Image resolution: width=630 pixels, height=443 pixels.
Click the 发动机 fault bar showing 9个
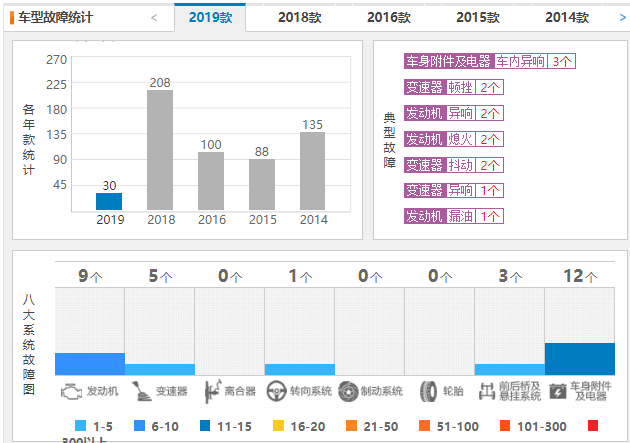click(90, 364)
